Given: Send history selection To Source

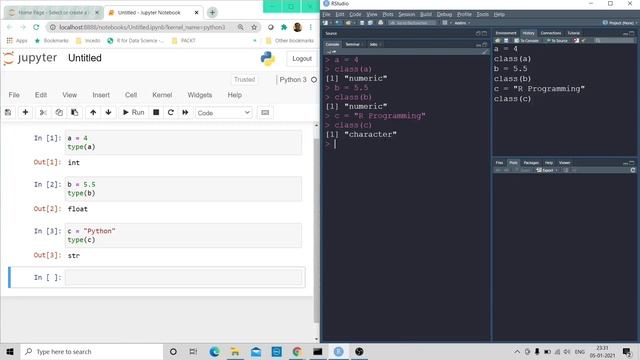Looking at the screenshot, I should (557, 40).
